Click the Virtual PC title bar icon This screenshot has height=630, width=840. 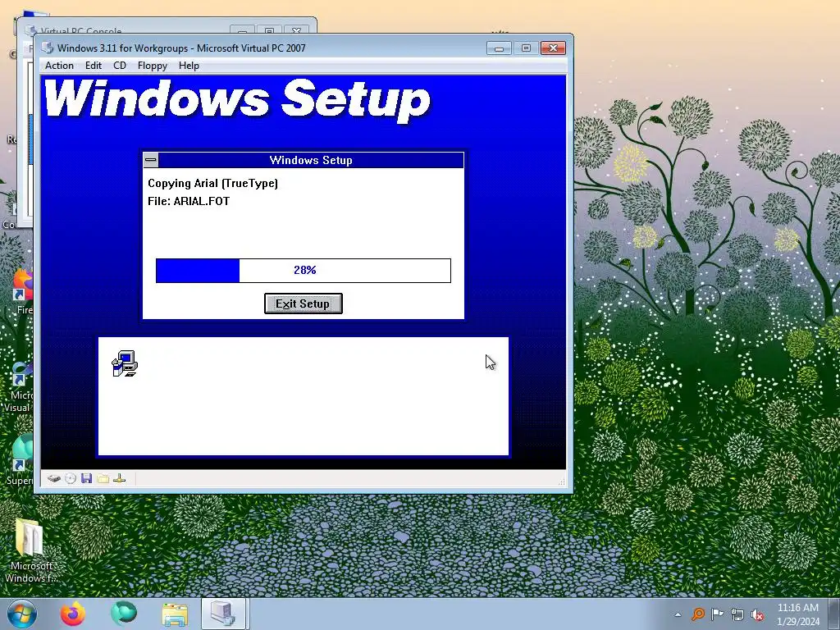pos(48,48)
